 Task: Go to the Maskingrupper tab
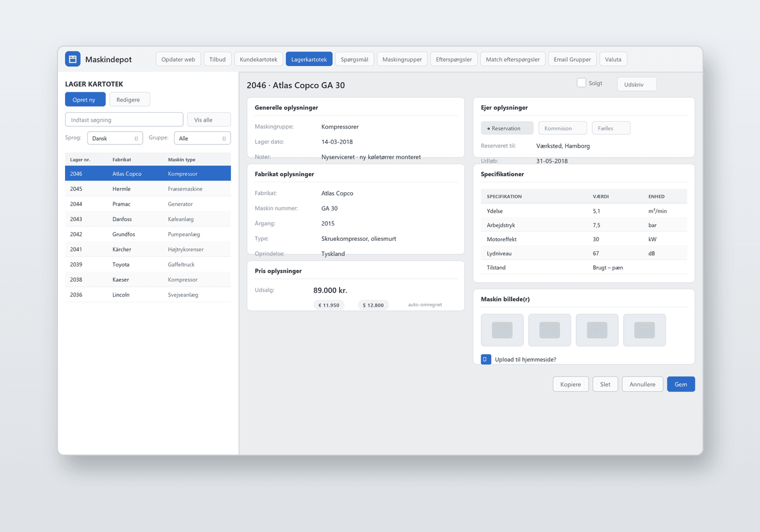tap(402, 59)
